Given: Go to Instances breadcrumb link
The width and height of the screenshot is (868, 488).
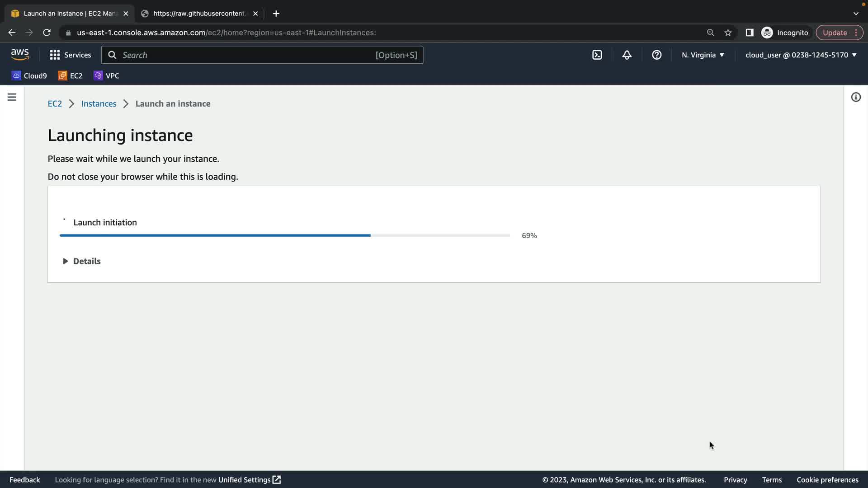Looking at the screenshot, I should [99, 104].
